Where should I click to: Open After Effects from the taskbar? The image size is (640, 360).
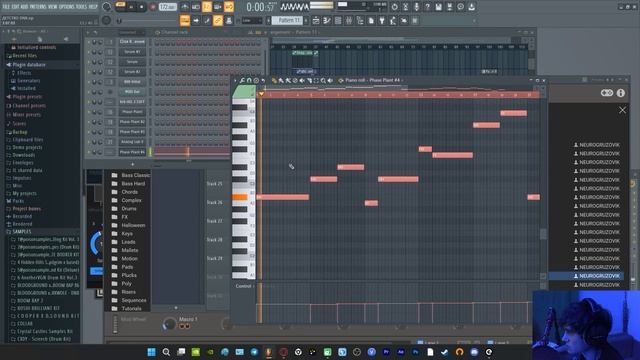[x=401, y=352]
